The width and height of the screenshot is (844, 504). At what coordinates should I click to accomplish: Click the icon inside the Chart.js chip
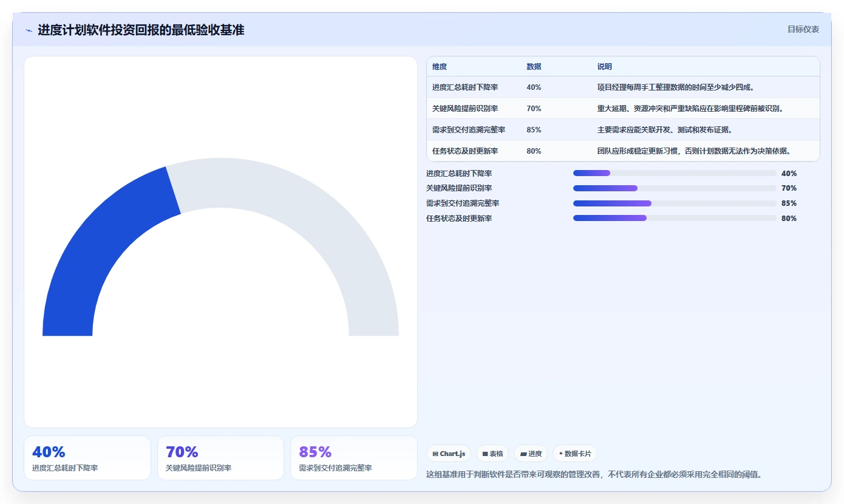coord(435,454)
